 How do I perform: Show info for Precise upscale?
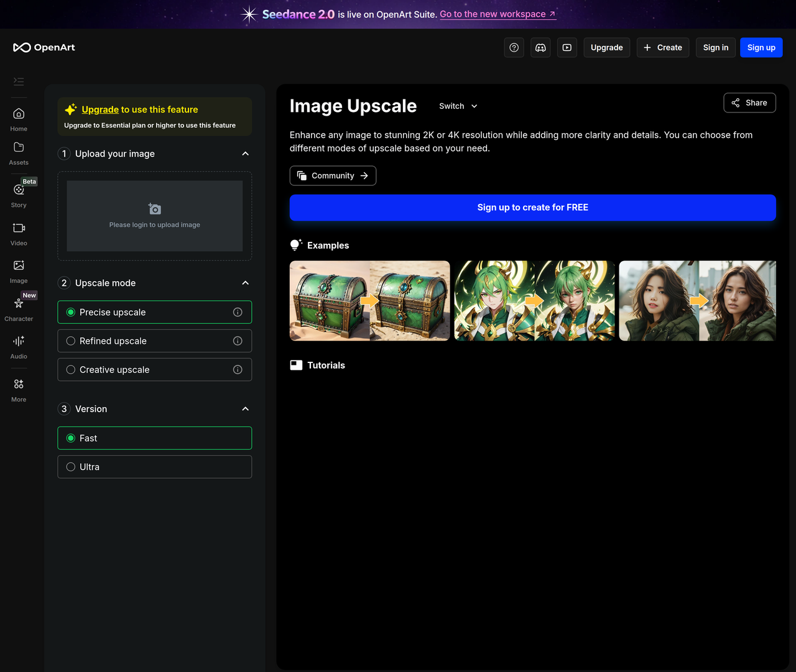tap(238, 312)
